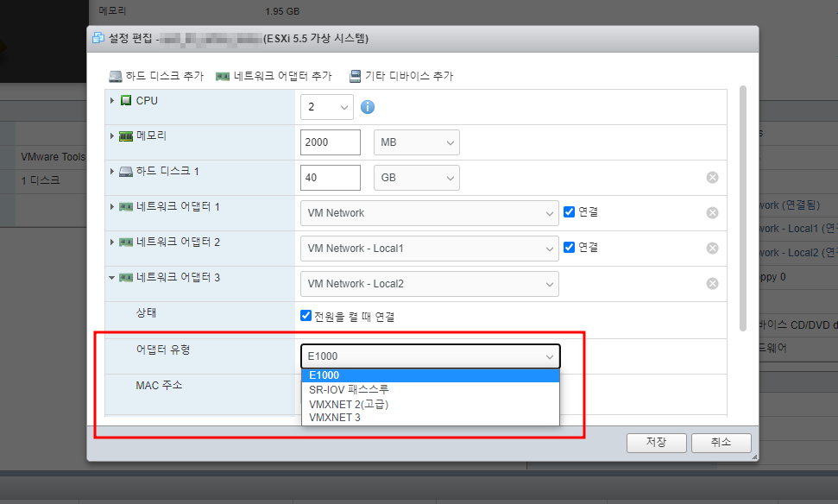This screenshot has width=838, height=504.
Task: Open the VM Network dropdown for adapter 1
Action: tap(429, 213)
